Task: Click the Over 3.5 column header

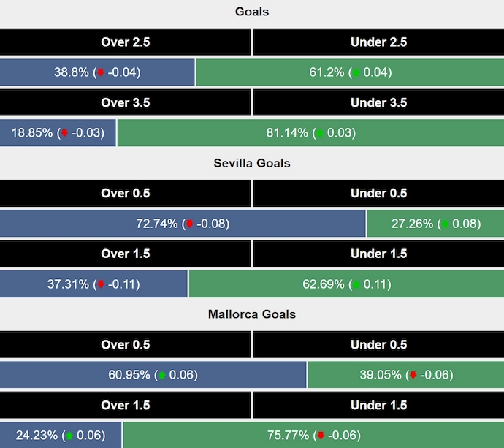Action: [126, 102]
